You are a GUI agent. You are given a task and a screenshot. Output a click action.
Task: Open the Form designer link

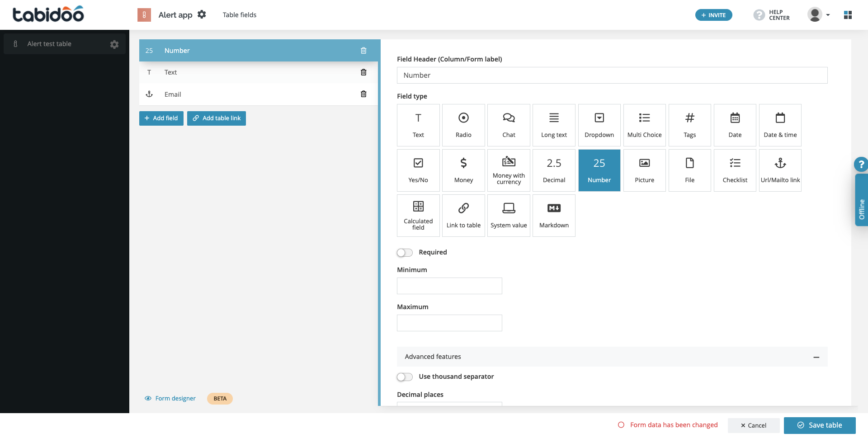(170, 398)
